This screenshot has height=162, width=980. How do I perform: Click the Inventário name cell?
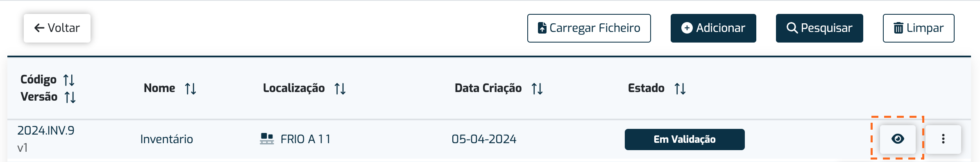tap(166, 139)
